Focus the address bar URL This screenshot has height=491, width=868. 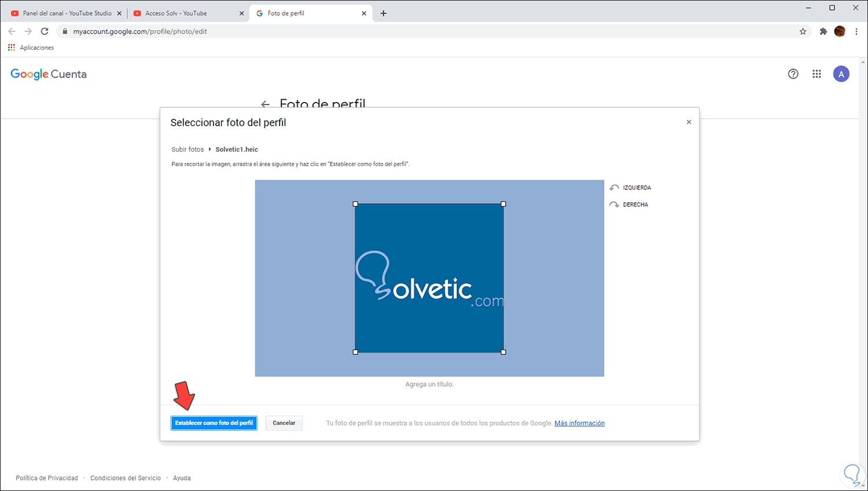click(140, 31)
